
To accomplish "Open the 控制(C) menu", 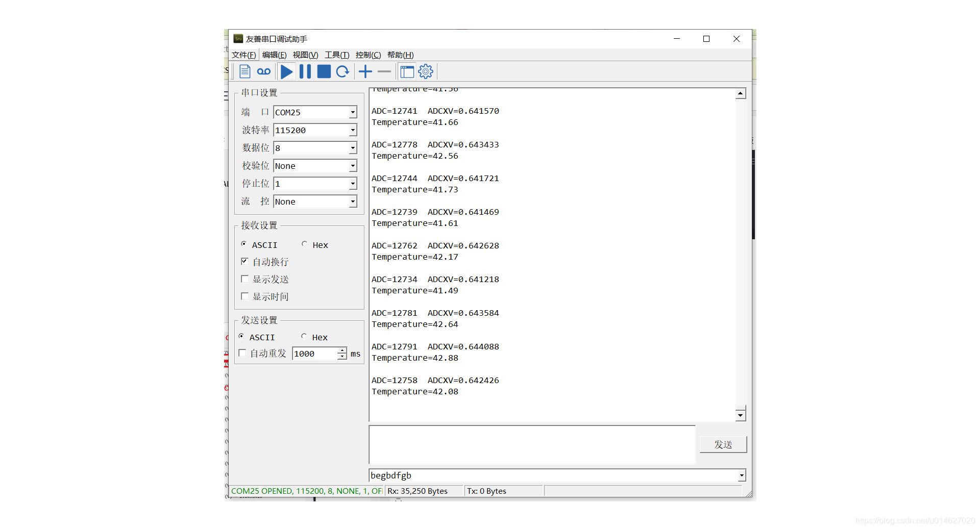I will tap(369, 55).
